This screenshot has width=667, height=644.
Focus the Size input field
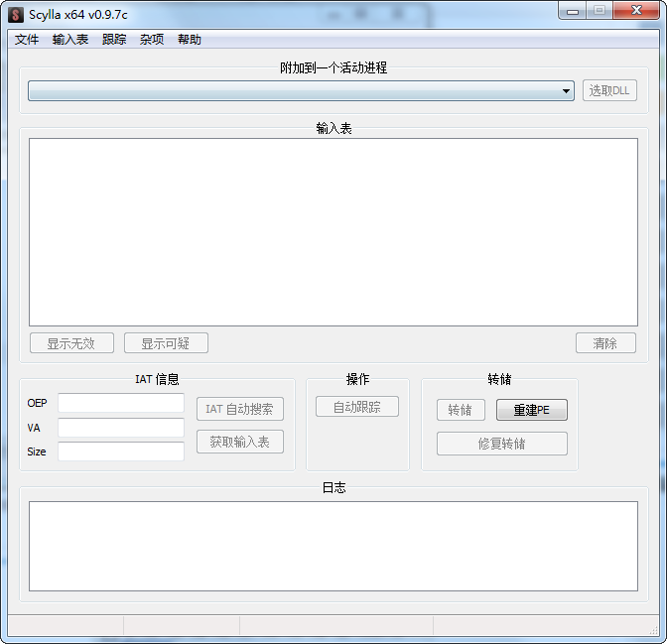point(121,451)
